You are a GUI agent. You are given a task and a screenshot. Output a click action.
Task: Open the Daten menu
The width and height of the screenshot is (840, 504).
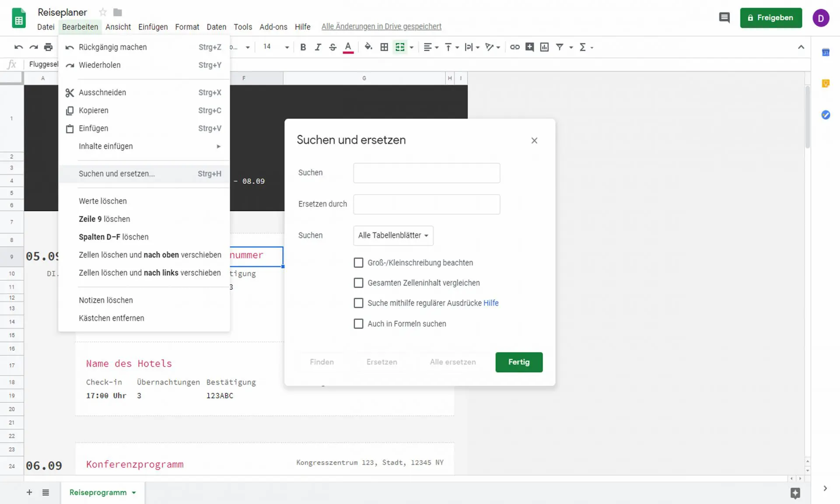pyautogui.click(x=216, y=27)
